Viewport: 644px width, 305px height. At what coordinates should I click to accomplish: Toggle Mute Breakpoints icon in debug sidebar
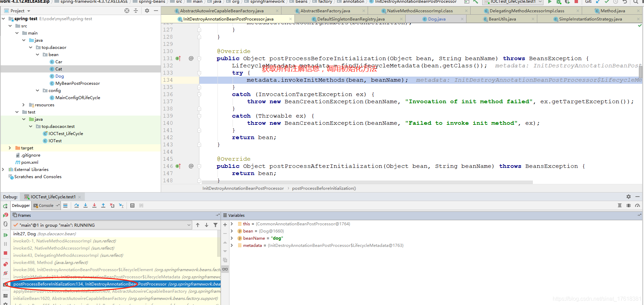click(x=5, y=273)
